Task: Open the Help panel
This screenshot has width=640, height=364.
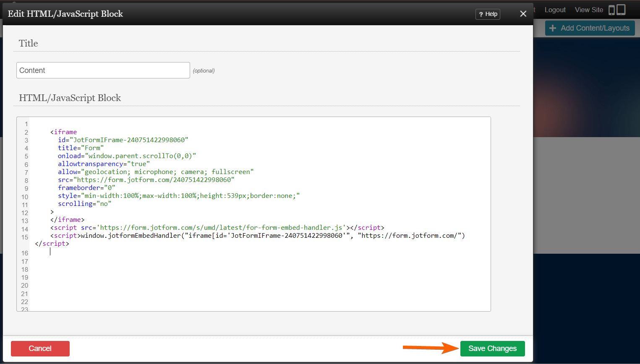Action: [487, 14]
